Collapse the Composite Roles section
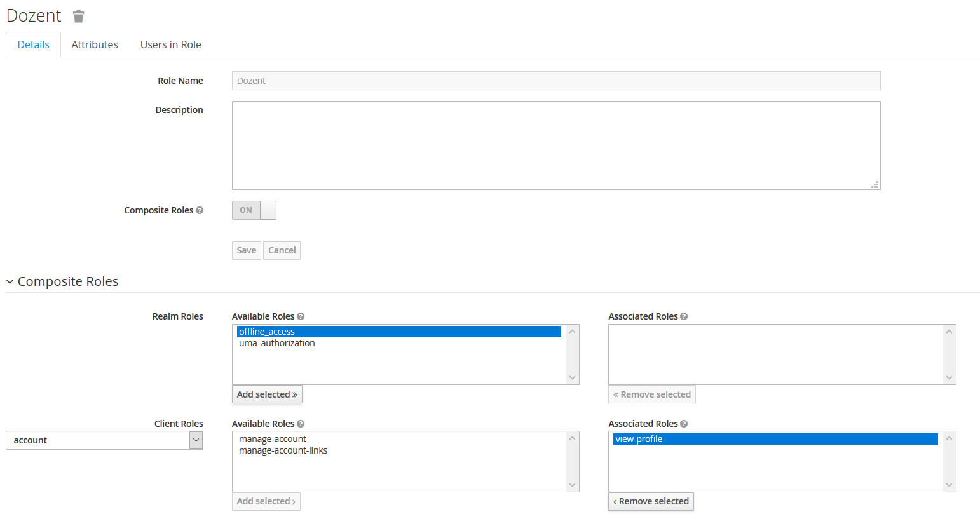Viewport: 980px width, 519px height. 10,281
